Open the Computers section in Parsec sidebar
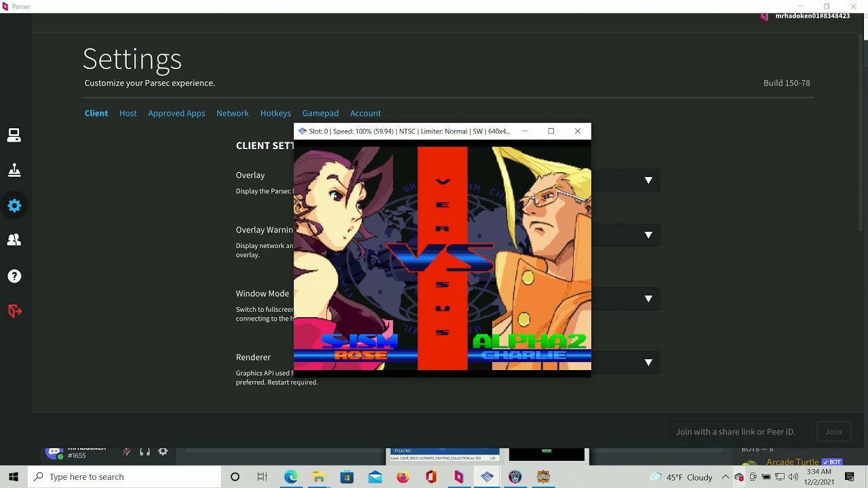 (x=14, y=136)
